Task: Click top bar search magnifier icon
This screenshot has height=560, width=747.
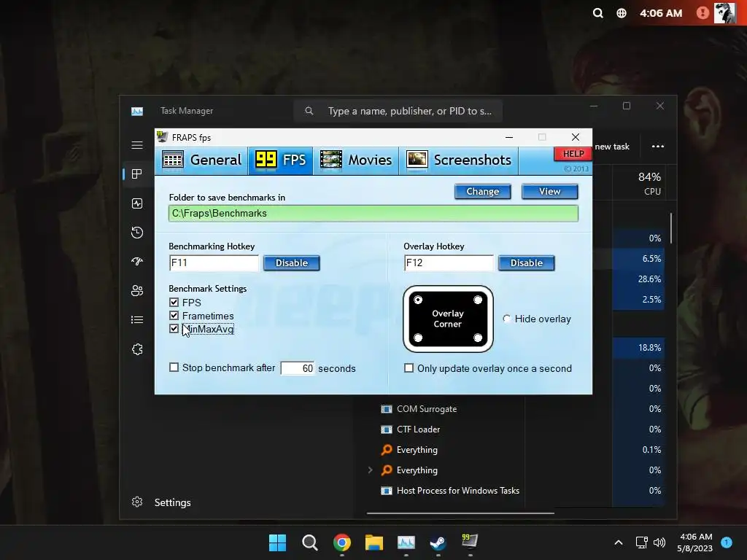Action: (598, 13)
